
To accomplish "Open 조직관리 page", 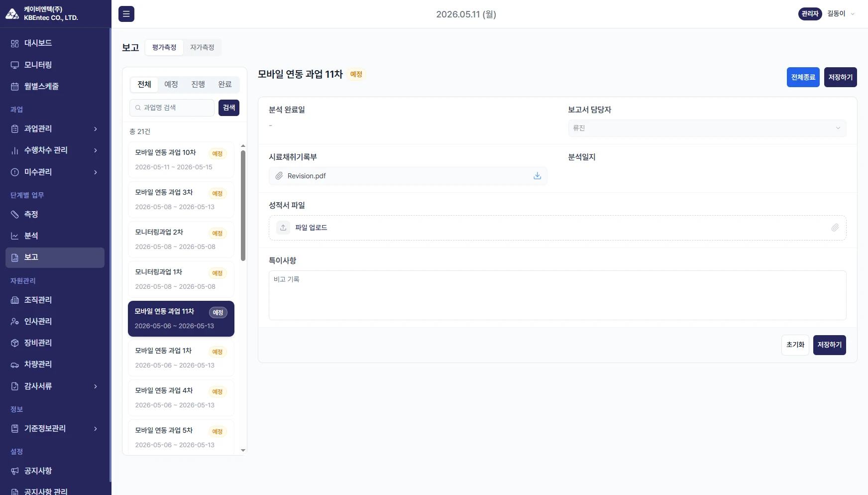I will point(55,300).
